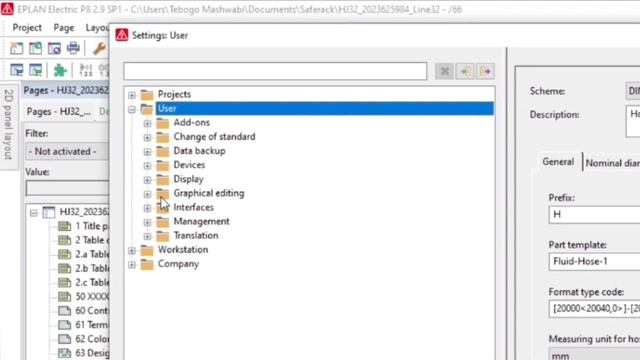640x360 pixels.
Task: Click the project icon of HJ32_20236 tree root
Action: 49,212
